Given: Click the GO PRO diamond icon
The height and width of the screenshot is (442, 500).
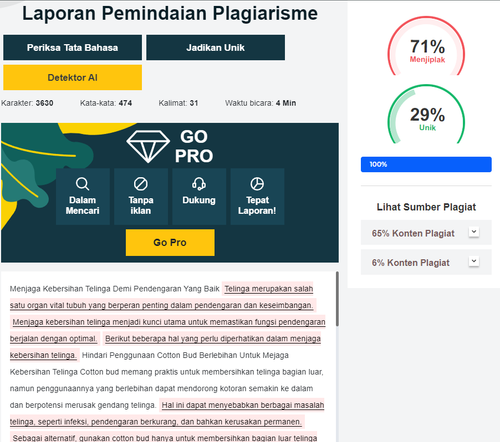Looking at the screenshot, I should pyautogui.click(x=148, y=147).
